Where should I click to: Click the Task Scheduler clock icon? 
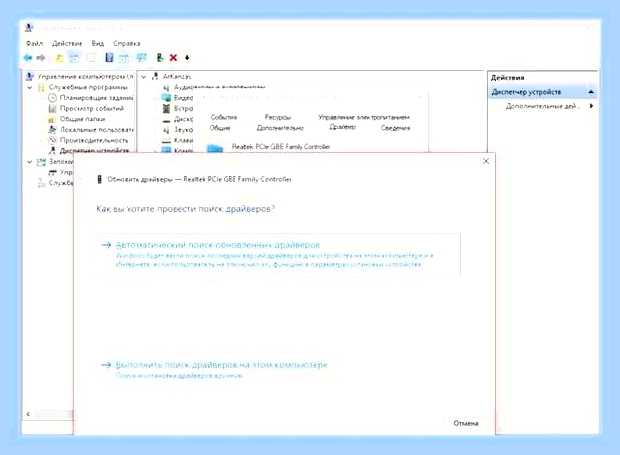[52, 97]
